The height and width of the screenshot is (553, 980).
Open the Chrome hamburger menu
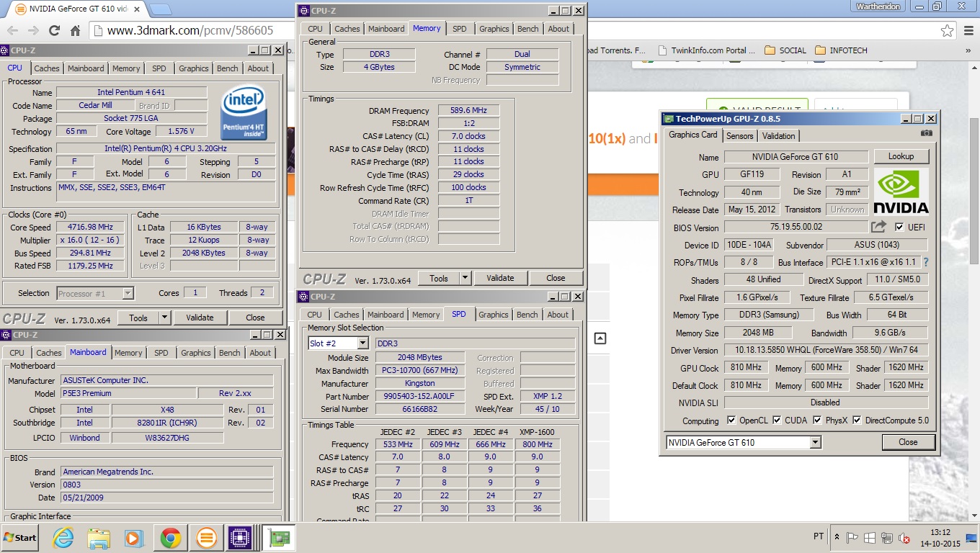point(968,30)
